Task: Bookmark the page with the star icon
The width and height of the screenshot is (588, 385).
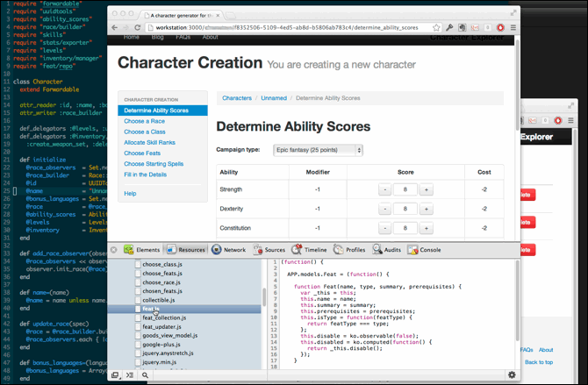Action: click(x=436, y=28)
